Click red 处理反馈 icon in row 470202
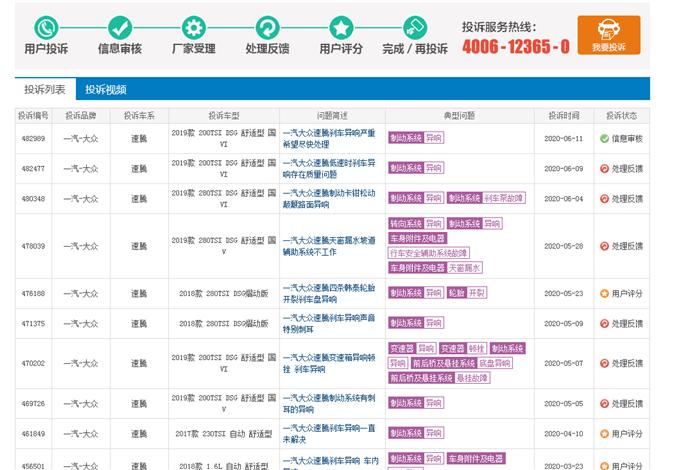This screenshot has width=700, height=470. click(x=604, y=363)
